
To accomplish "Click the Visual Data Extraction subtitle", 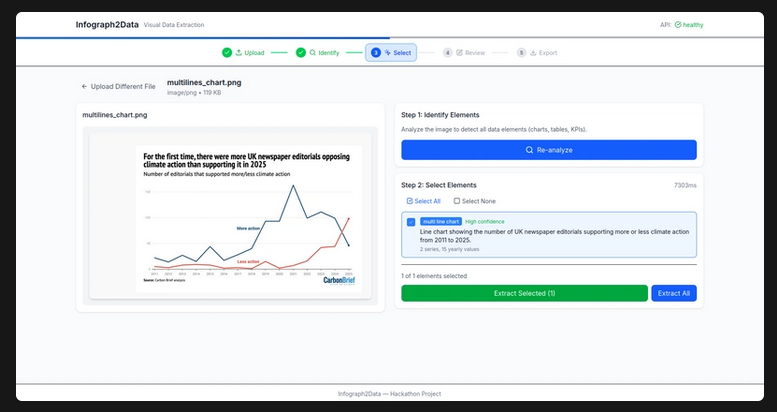I will point(174,25).
